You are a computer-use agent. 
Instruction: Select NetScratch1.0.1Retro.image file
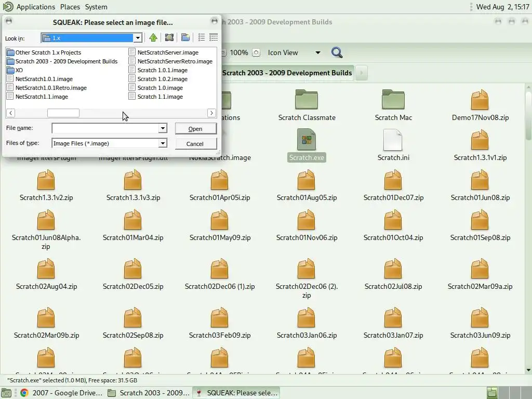[x=47, y=87]
